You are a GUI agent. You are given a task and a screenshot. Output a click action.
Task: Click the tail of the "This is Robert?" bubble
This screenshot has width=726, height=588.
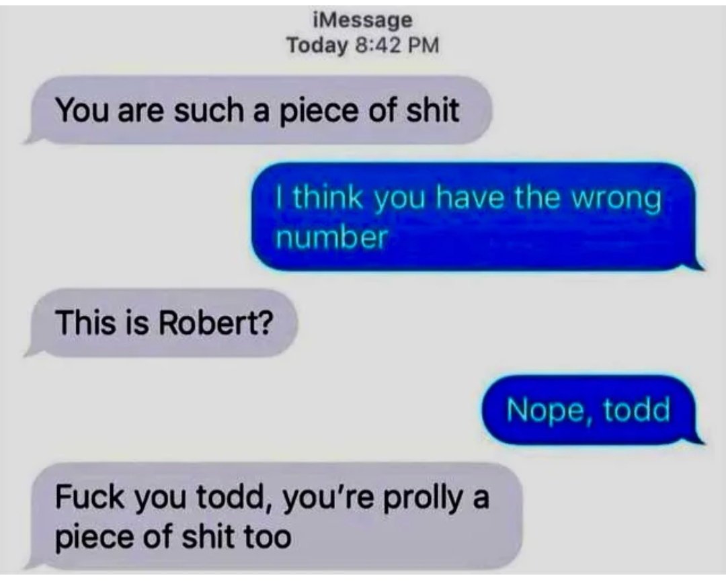(32, 351)
